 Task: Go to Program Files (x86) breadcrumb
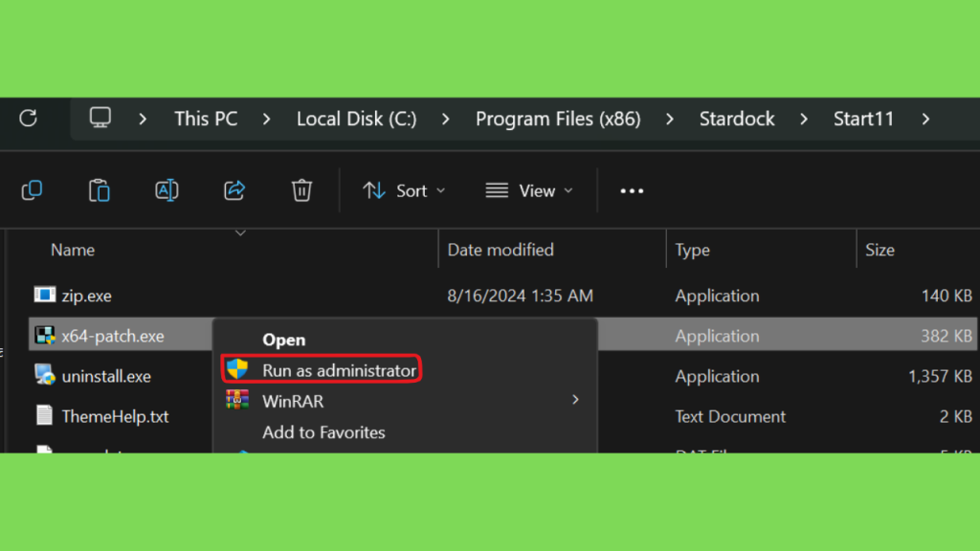pos(558,119)
